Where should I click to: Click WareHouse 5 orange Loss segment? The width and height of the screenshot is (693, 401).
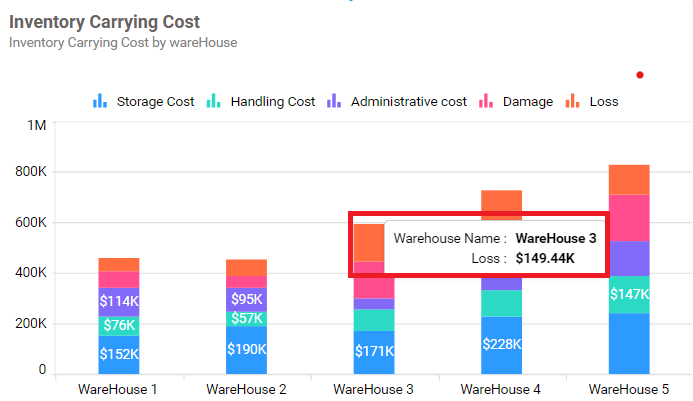coord(629,179)
